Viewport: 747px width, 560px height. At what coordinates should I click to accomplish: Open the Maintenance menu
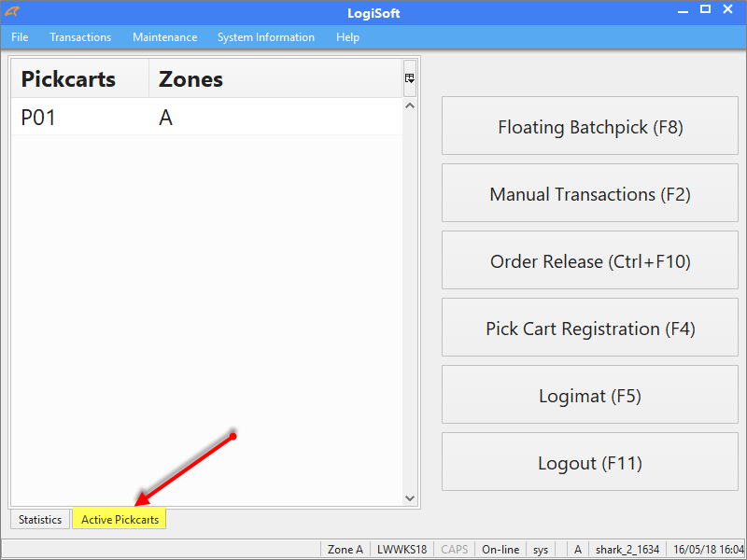click(x=165, y=37)
